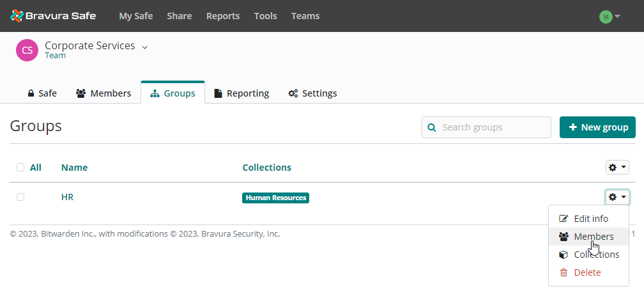
Task: Click the trash icon beside Delete
Action: point(563,272)
